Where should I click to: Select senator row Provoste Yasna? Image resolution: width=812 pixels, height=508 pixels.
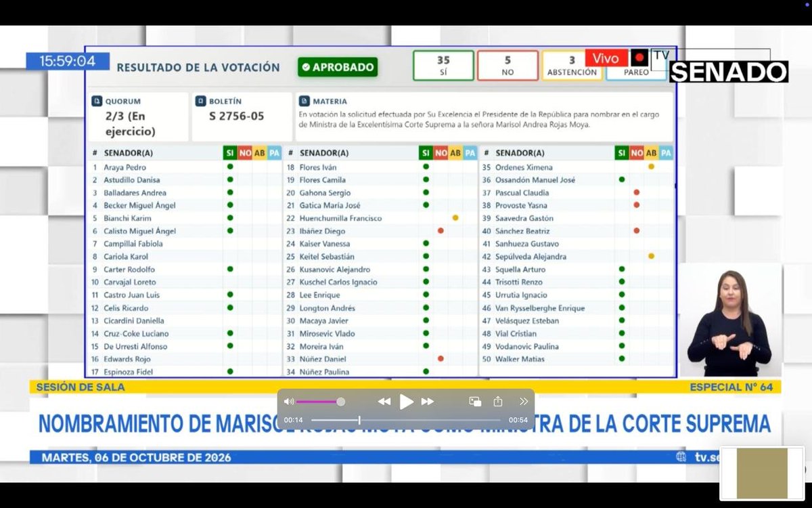[577, 205]
